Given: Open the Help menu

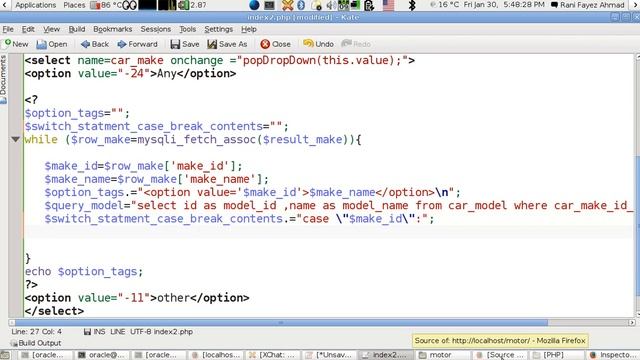Looking at the screenshot, I should coord(249,29).
